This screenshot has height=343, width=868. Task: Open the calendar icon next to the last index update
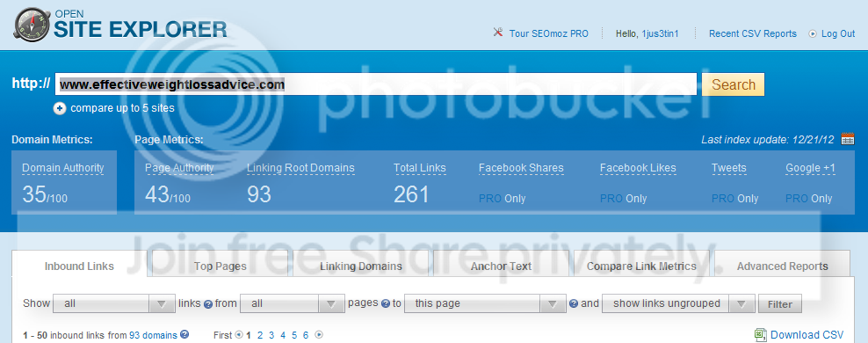pos(848,139)
